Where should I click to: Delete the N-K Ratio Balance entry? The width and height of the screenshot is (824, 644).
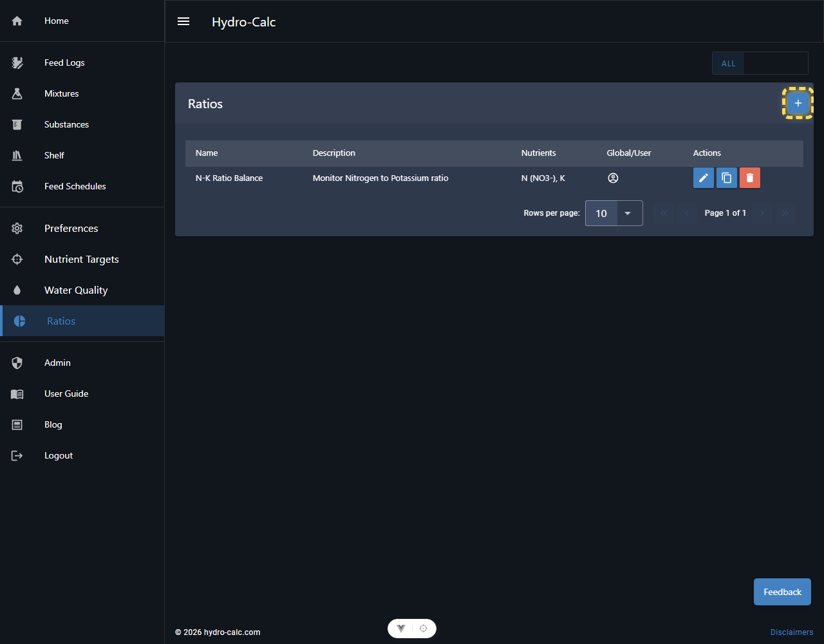point(750,178)
